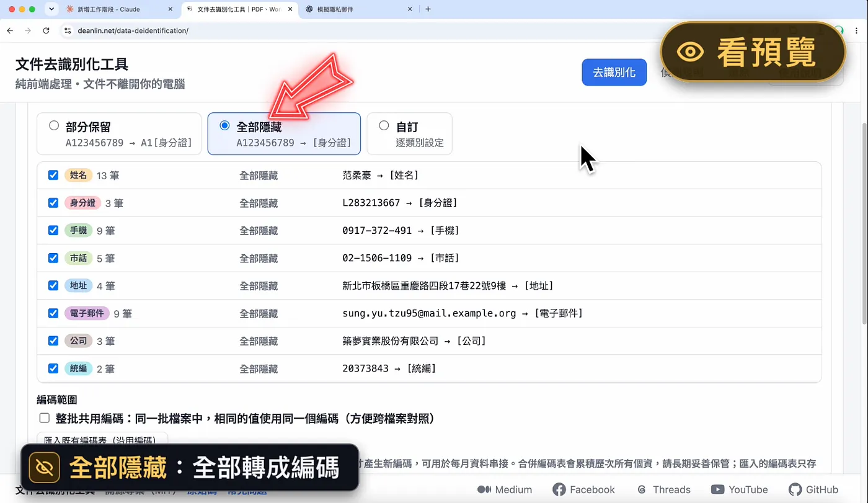Uncheck the 電子郵件 category checkbox
Image resolution: width=868 pixels, height=503 pixels.
pyautogui.click(x=53, y=313)
